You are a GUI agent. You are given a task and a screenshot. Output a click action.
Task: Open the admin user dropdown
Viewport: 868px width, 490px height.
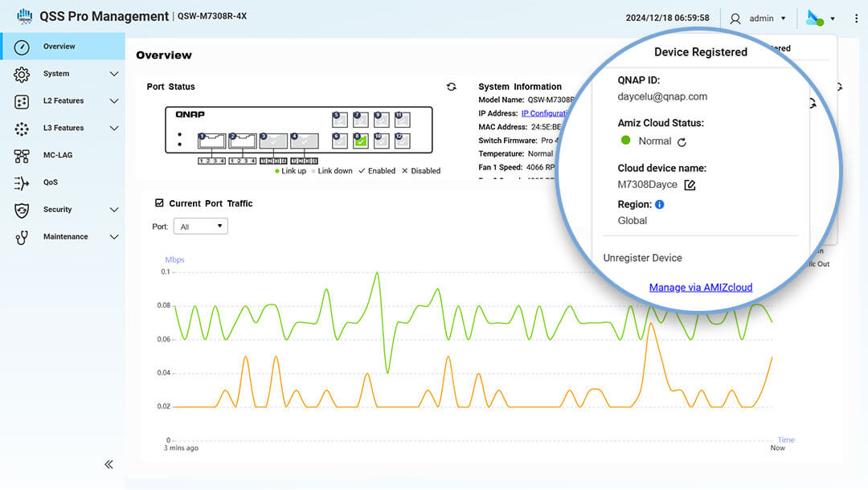759,18
